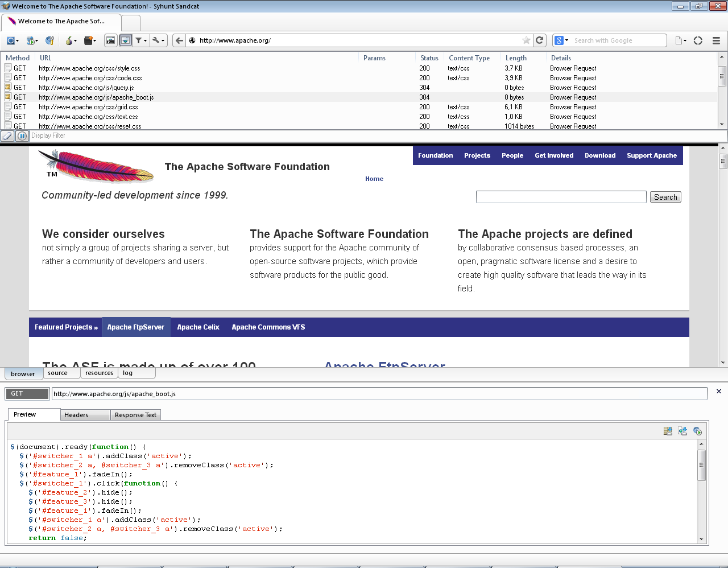Screen dimensions: 728x568
Task: Open the funnel filter dropdown
Action: 141,40
